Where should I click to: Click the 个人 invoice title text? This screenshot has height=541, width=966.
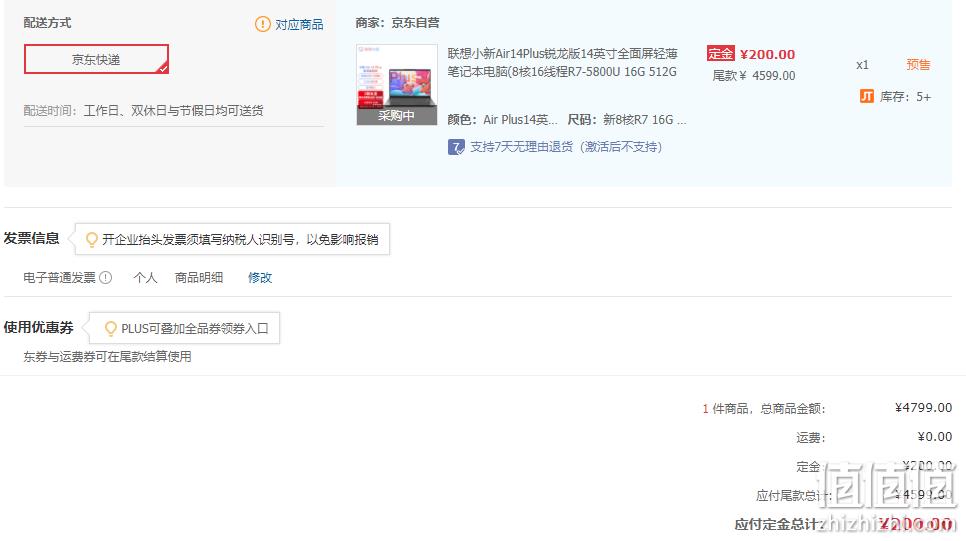(145, 277)
